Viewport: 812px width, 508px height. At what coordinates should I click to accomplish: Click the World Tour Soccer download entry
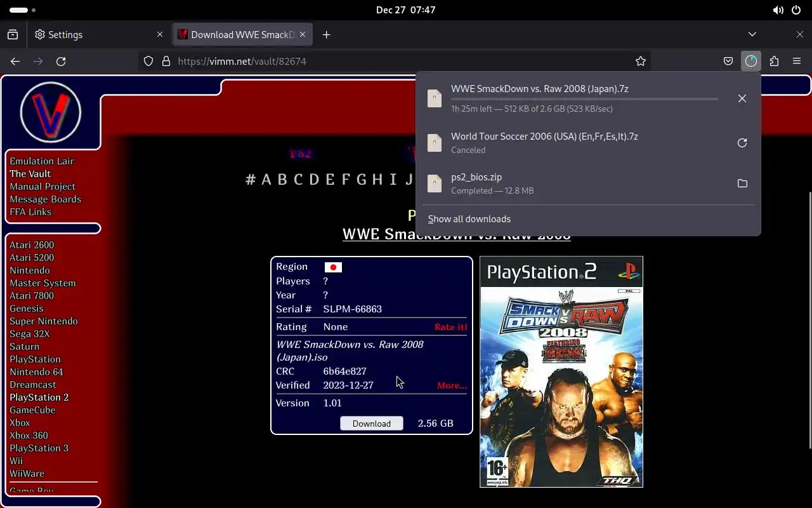tap(588, 143)
